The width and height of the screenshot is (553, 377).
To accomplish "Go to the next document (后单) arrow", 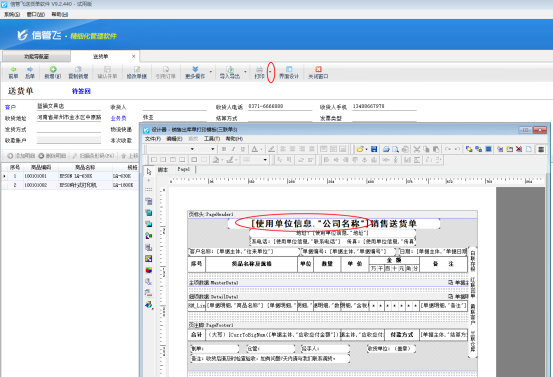I will (x=30, y=72).
